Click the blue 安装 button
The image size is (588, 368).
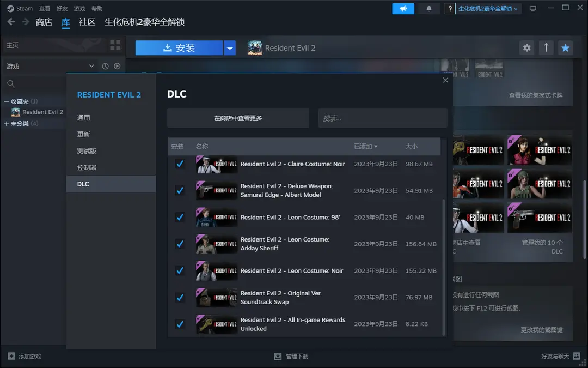click(x=179, y=47)
